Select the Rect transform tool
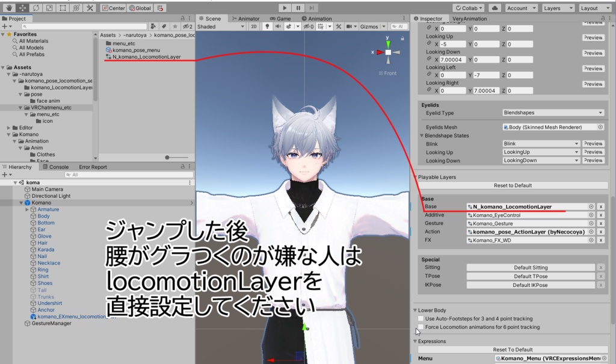Viewport: 616px width, 364px height. pos(63,8)
